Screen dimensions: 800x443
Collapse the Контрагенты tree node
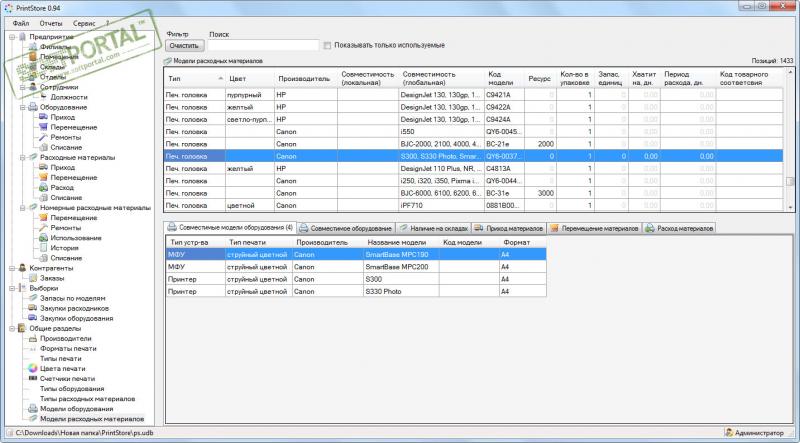coord(12,268)
